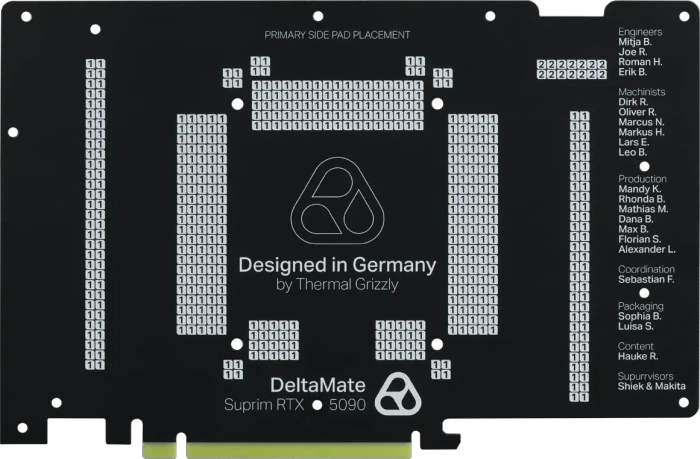Click the 'Coordination' heading
This screenshot has height=459, width=700.
646,269
